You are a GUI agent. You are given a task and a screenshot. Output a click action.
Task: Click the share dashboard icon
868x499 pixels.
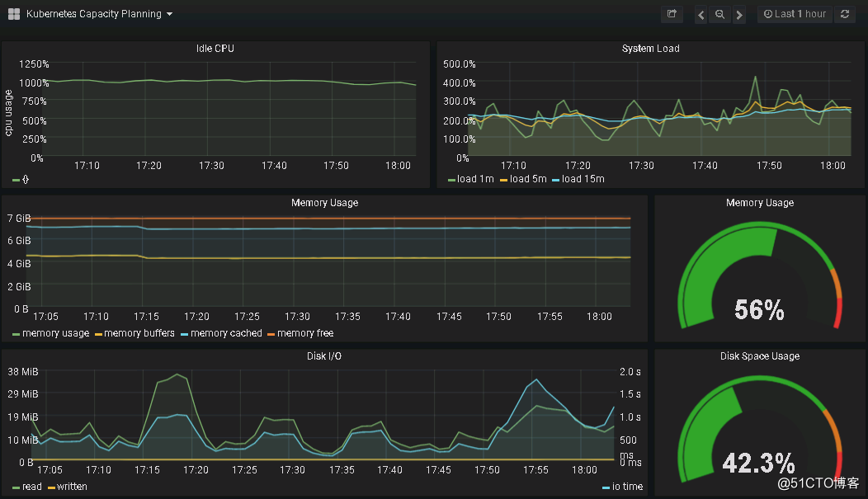pyautogui.click(x=672, y=14)
